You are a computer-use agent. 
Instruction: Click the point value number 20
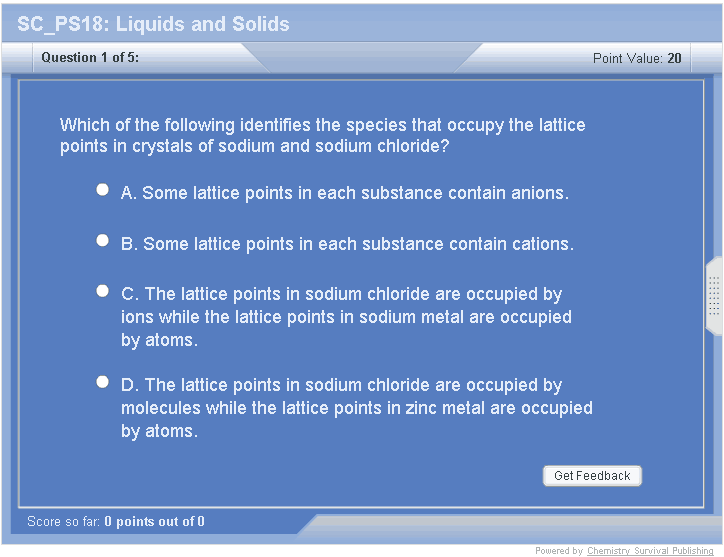click(675, 58)
